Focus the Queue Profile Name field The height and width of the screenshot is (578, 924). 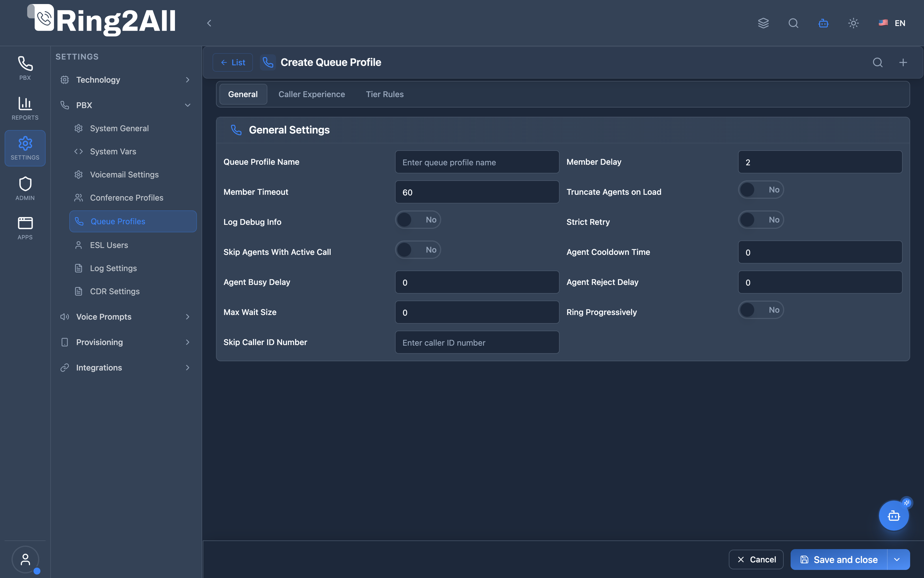tap(477, 162)
